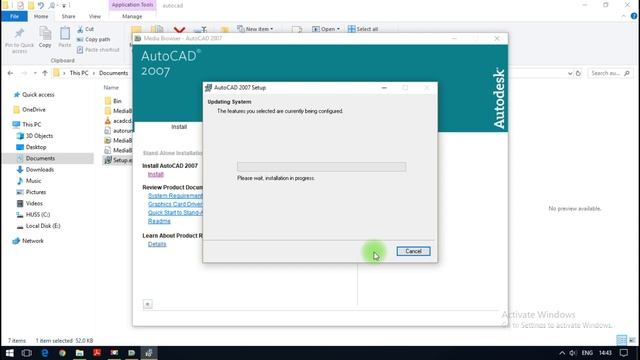Open the Recent locations dropdown arrow
640x360 pixels.
[35, 73]
